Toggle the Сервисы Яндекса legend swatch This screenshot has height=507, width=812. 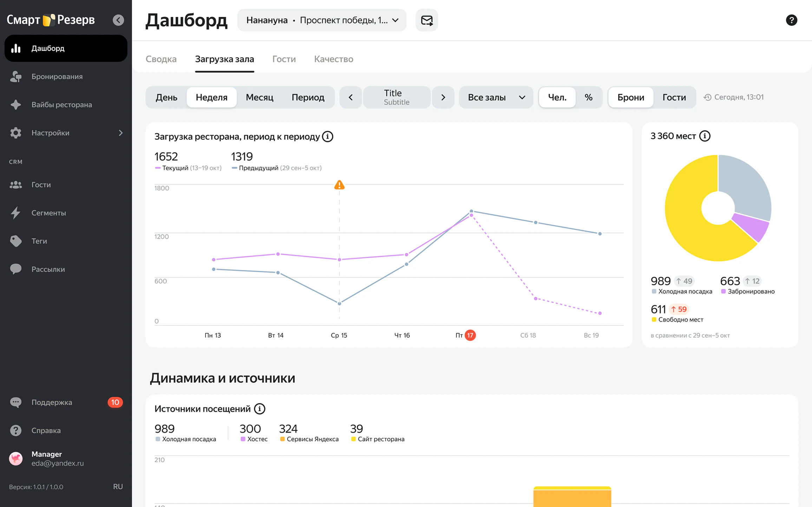click(x=282, y=439)
